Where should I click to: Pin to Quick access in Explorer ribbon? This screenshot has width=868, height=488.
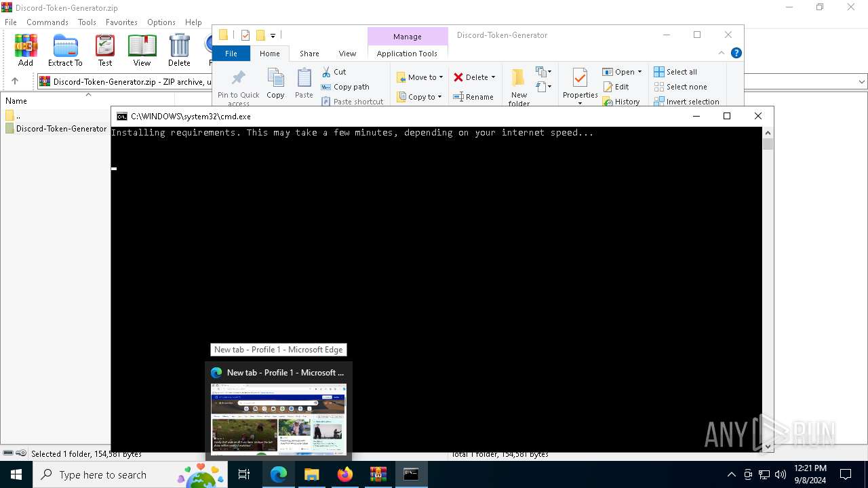click(x=238, y=87)
